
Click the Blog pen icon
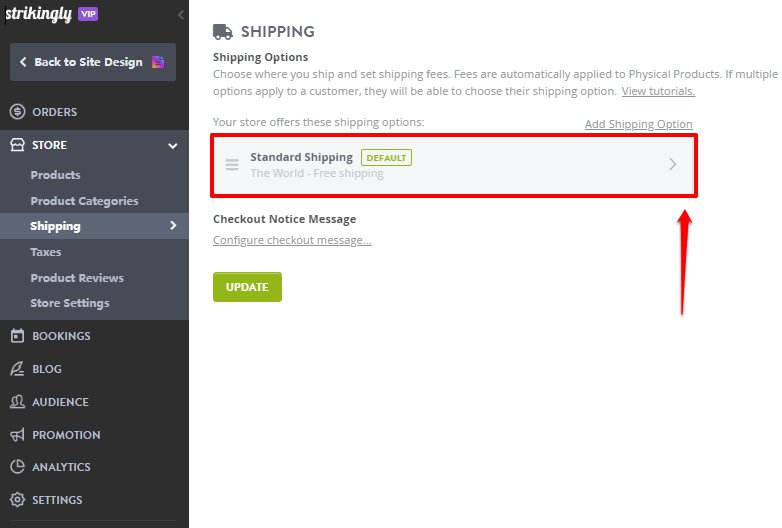point(17,369)
